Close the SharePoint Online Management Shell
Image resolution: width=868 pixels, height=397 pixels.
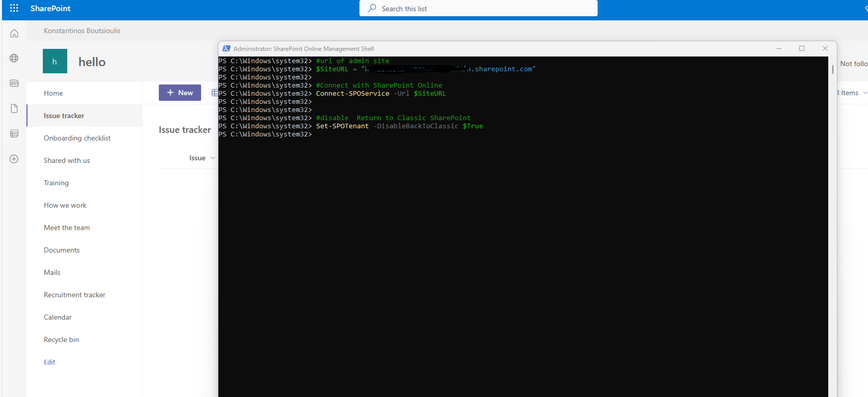click(x=825, y=48)
